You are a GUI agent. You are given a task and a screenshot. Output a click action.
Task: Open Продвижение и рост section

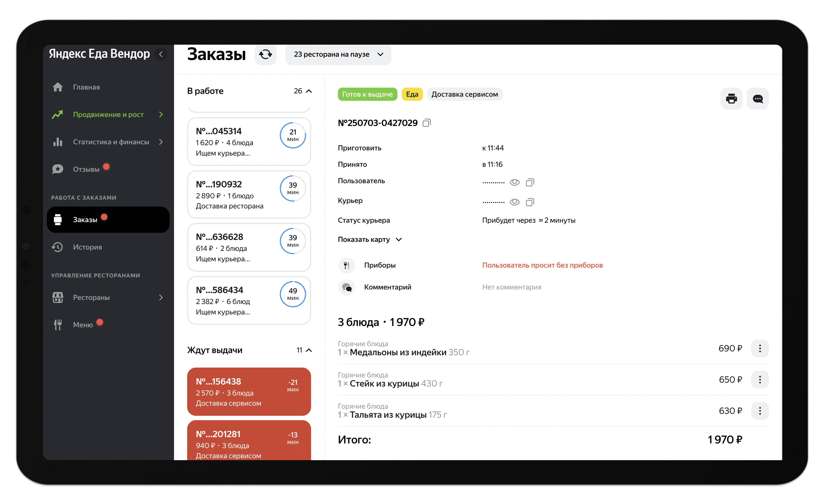(x=108, y=115)
